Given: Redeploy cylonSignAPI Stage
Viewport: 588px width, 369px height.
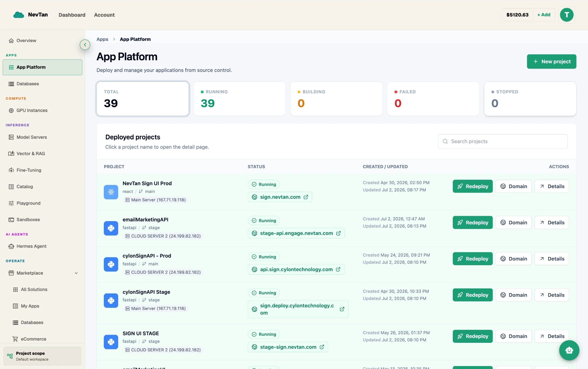Looking at the screenshot, I should pos(472,295).
